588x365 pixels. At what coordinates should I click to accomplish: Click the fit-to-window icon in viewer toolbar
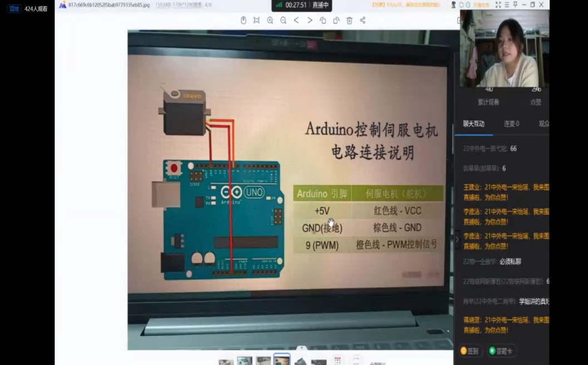256,20
